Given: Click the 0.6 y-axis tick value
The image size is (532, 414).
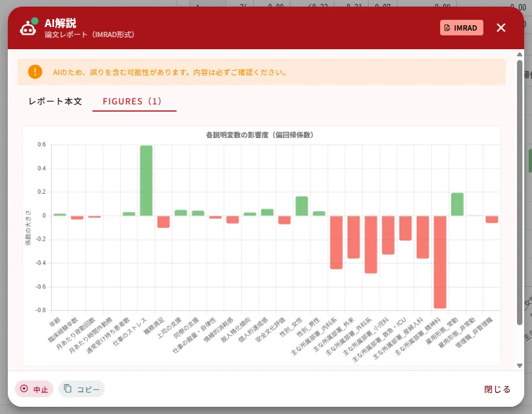Looking at the screenshot, I should point(41,145).
